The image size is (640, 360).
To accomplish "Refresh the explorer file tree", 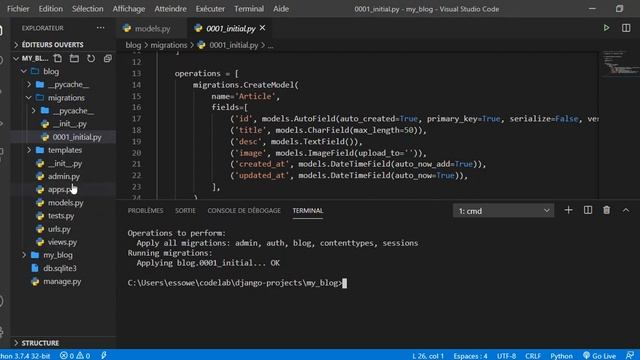I will tap(91, 58).
